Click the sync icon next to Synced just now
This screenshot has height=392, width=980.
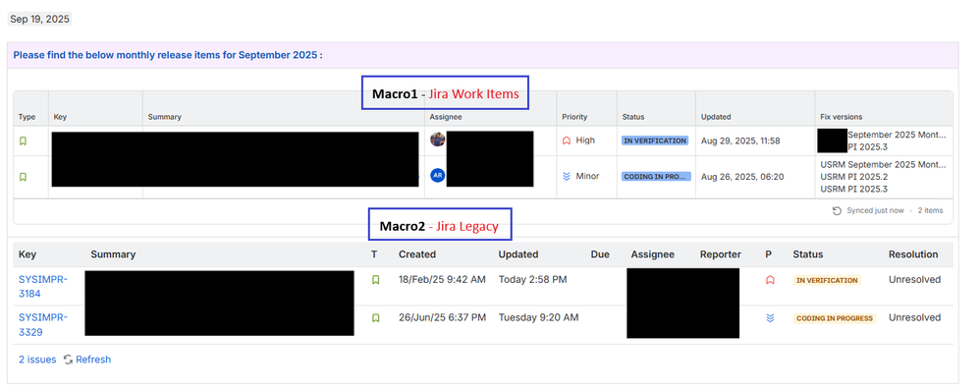point(837,210)
